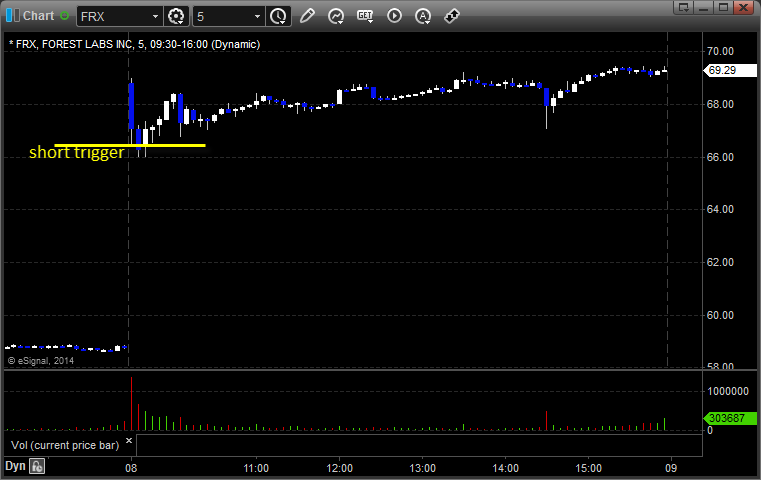
Task: Click the short trigger text annotation
Action: click(77, 152)
